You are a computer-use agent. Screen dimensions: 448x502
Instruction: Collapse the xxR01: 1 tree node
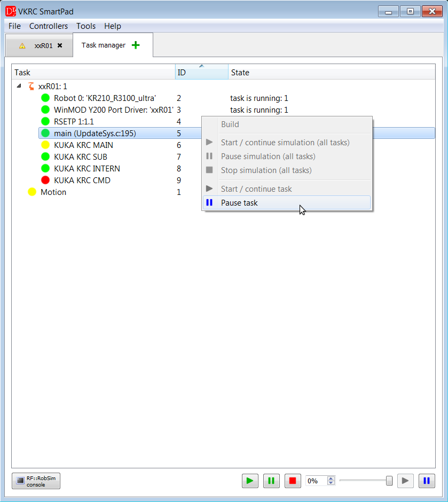click(19, 86)
